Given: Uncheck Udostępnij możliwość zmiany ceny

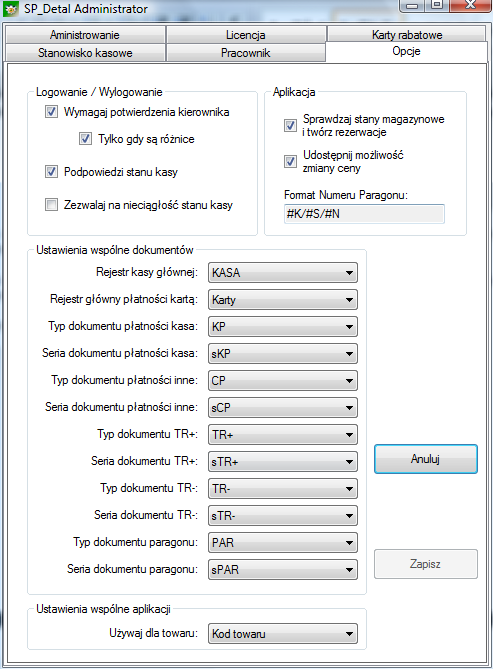Looking at the screenshot, I should [290, 161].
